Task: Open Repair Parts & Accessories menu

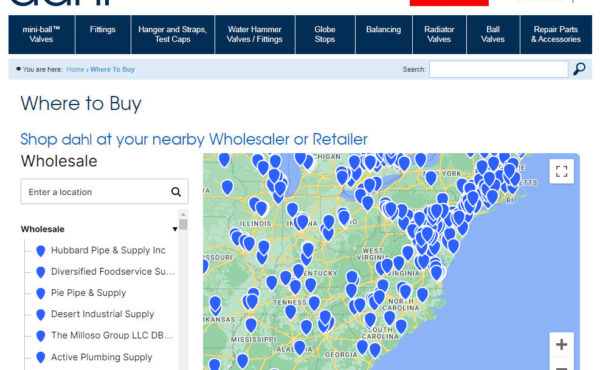Action: (556, 34)
